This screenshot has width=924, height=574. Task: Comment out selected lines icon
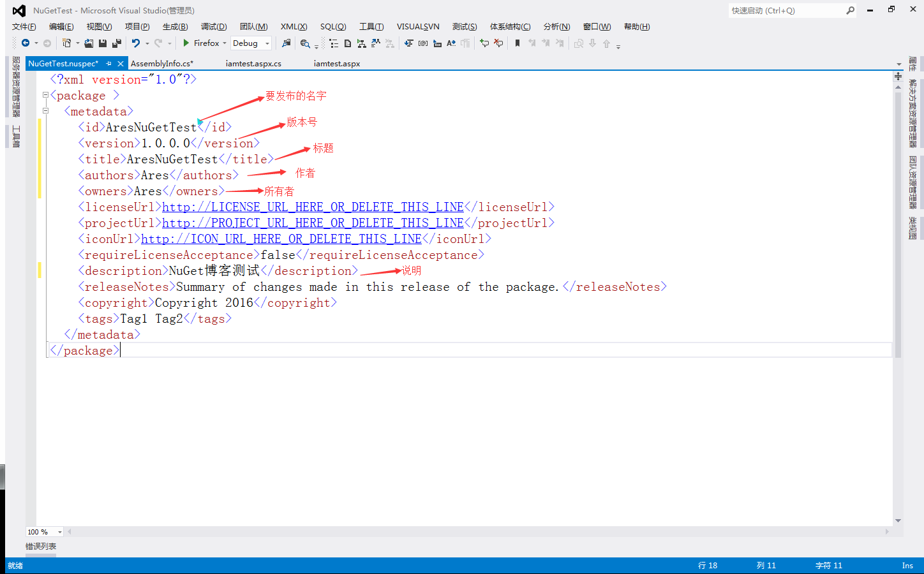(484, 43)
